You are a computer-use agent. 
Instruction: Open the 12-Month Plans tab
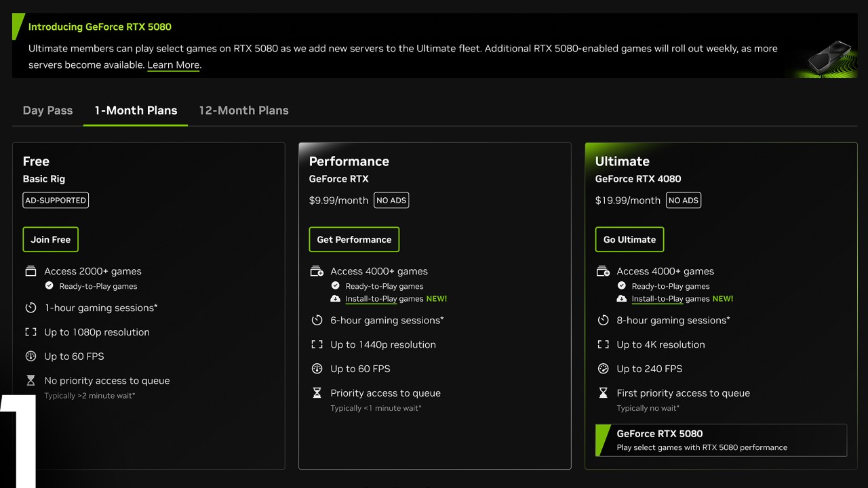243,110
